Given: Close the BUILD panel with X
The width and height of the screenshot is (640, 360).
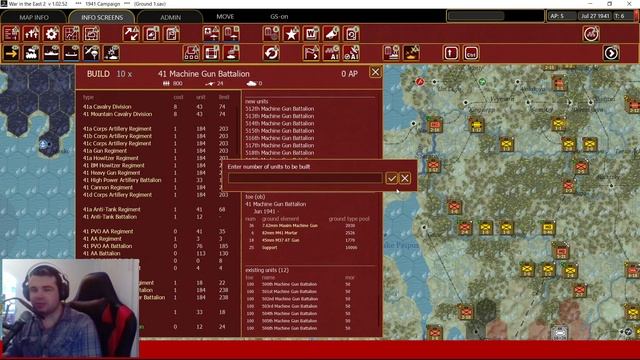Looking at the screenshot, I should 375,72.
